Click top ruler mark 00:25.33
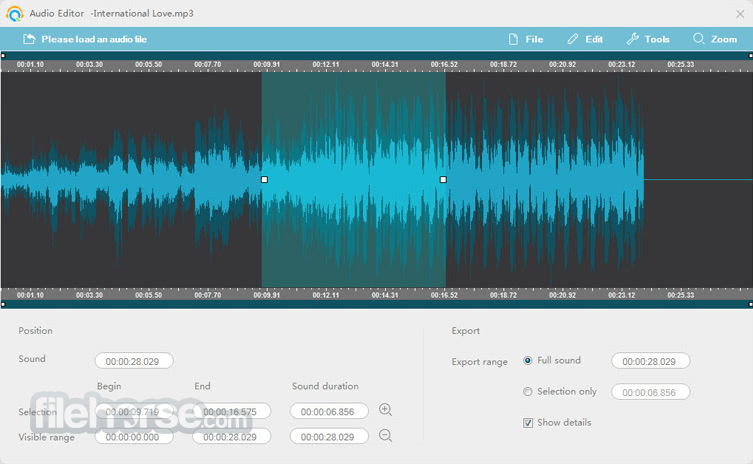Image resolution: width=753 pixels, height=464 pixels. (680, 64)
